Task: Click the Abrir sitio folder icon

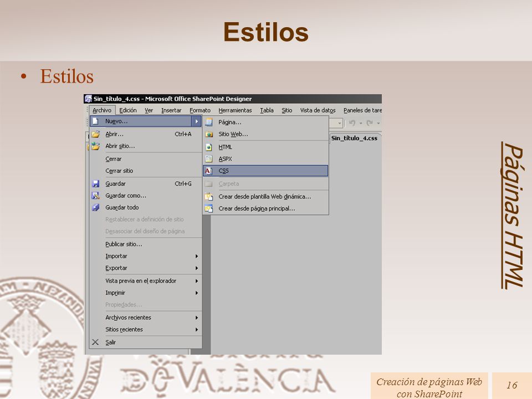Action: [x=96, y=146]
